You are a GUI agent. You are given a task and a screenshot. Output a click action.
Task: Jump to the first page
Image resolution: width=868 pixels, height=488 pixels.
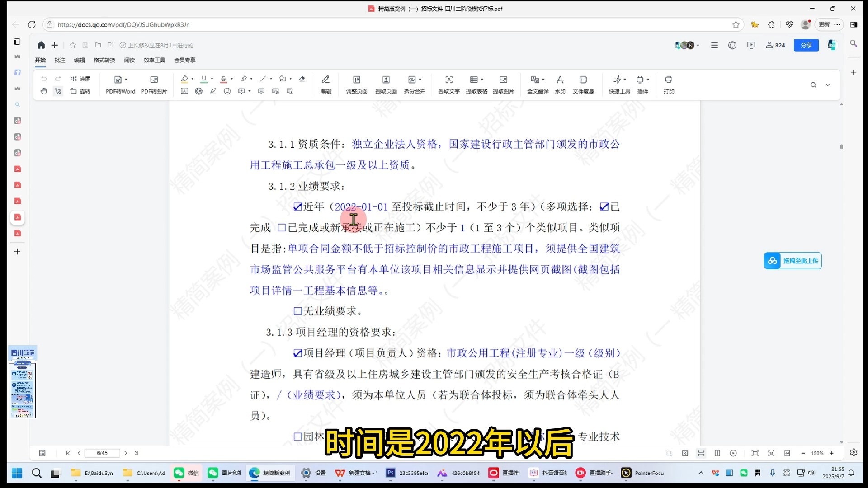(x=68, y=453)
